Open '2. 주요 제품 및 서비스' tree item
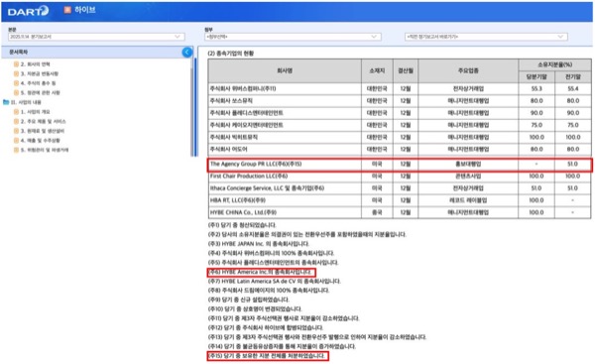 click(x=43, y=121)
